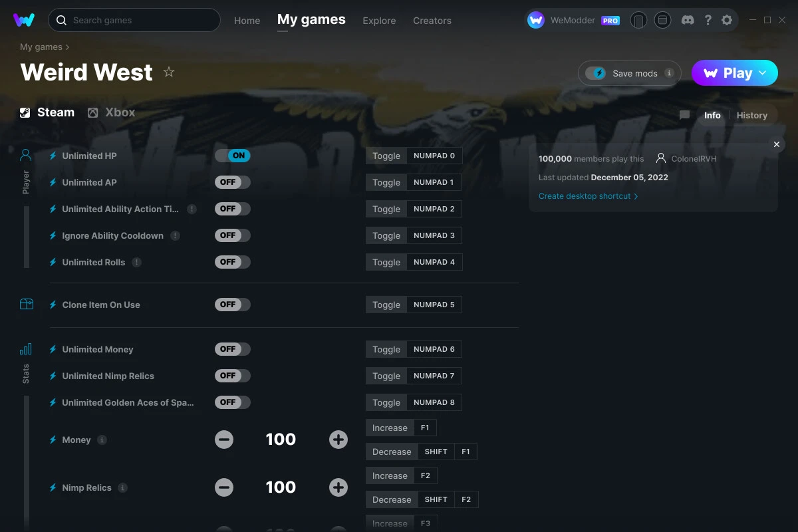Image resolution: width=798 pixels, height=532 pixels.
Task: Select the Stats category icon in sidebar
Action: coord(26,349)
